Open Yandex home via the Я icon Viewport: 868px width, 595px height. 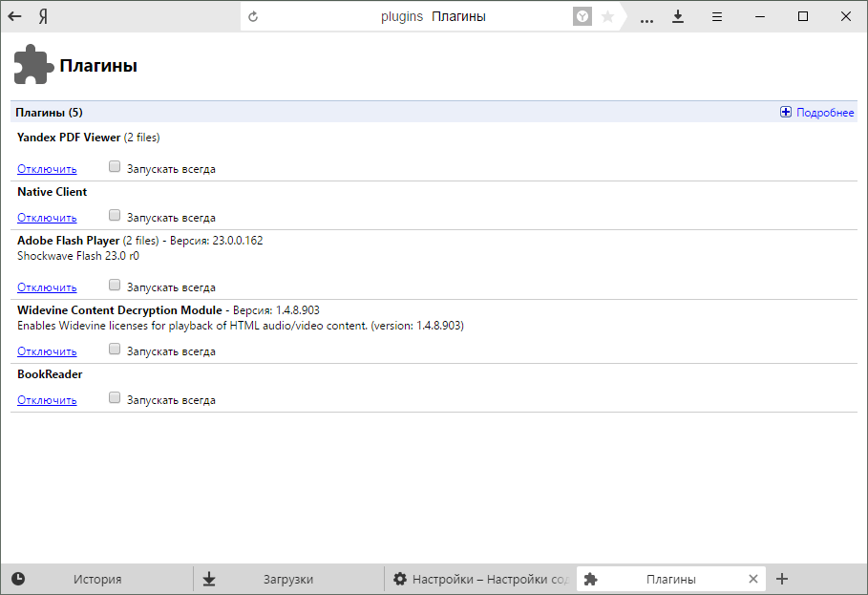pyautogui.click(x=43, y=16)
